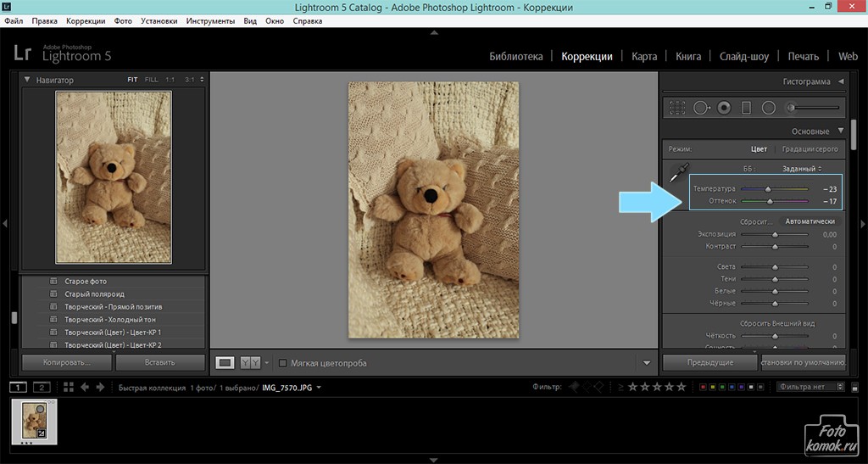
Task: Click the Экспозиция slider handle
Action: (x=775, y=235)
